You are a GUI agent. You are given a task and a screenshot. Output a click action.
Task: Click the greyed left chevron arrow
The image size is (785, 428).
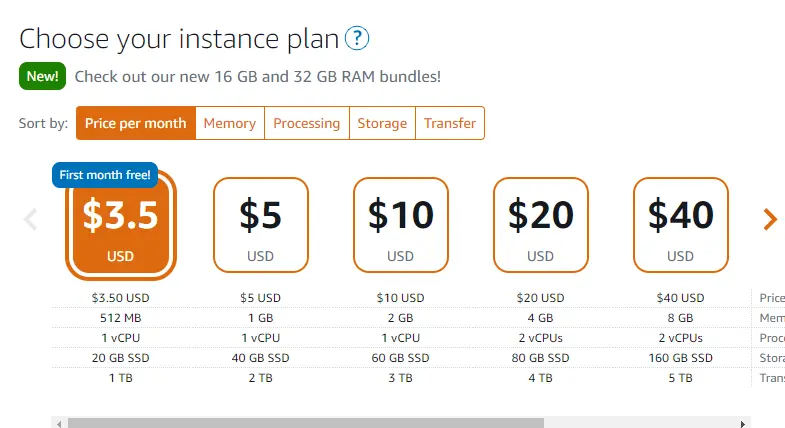click(x=31, y=219)
